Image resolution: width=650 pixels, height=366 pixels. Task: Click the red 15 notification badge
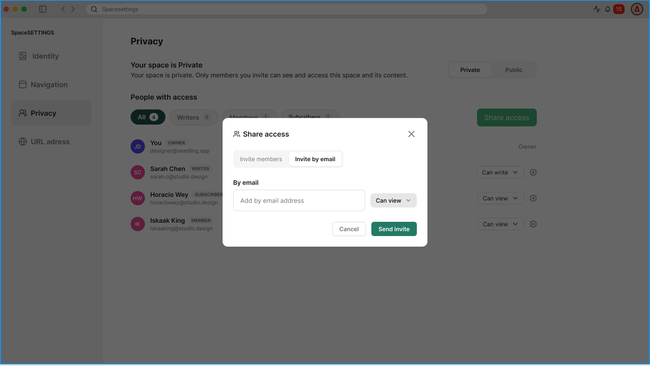click(619, 9)
